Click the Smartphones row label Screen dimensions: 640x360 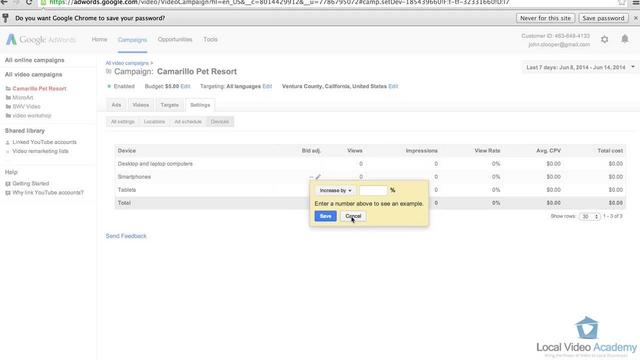point(134,177)
